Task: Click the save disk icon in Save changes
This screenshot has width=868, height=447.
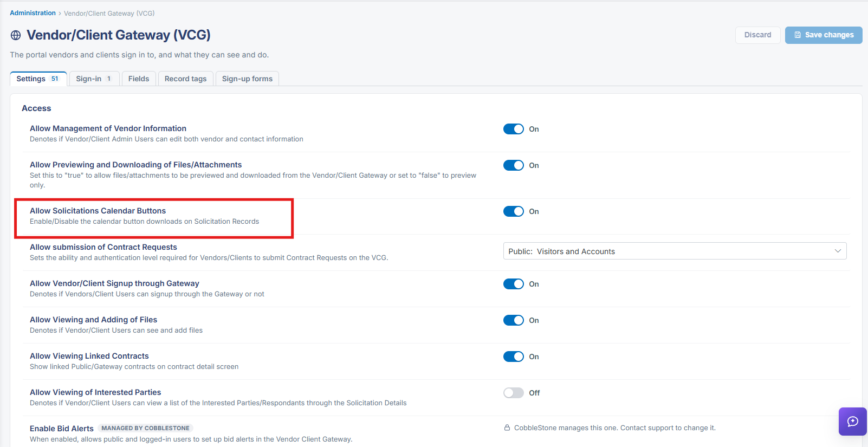Action: tap(798, 35)
